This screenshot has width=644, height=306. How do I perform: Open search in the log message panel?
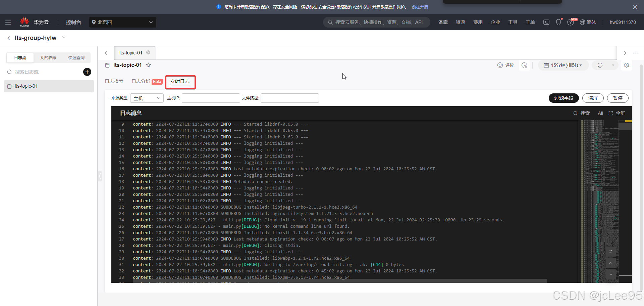coord(582,113)
